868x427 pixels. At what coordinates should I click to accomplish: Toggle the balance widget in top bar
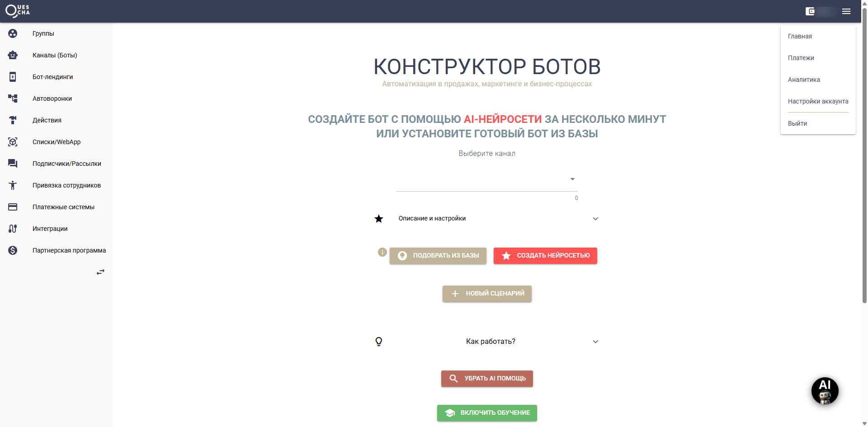click(821, 11)
